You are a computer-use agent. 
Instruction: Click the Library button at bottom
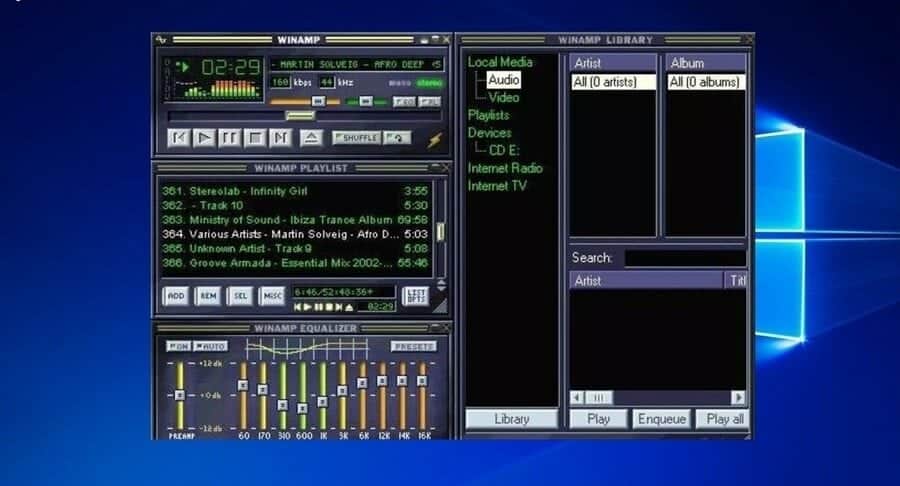(511, 419)
